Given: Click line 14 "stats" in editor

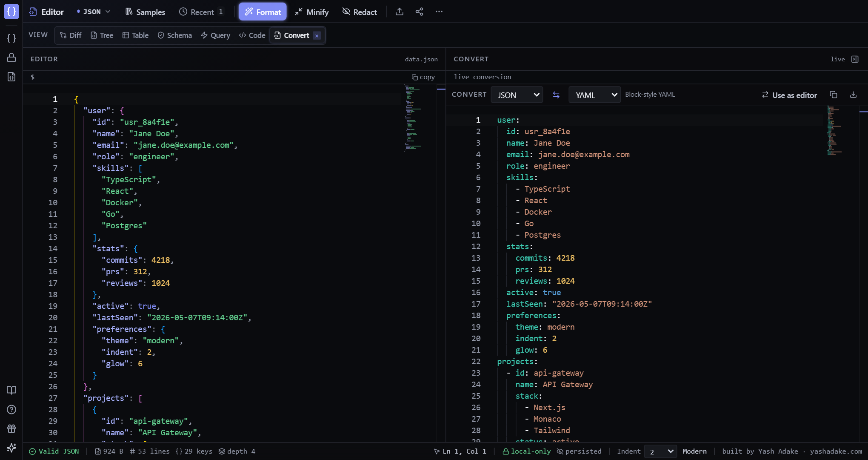Looking at the screenshot, I should (115, 249).
